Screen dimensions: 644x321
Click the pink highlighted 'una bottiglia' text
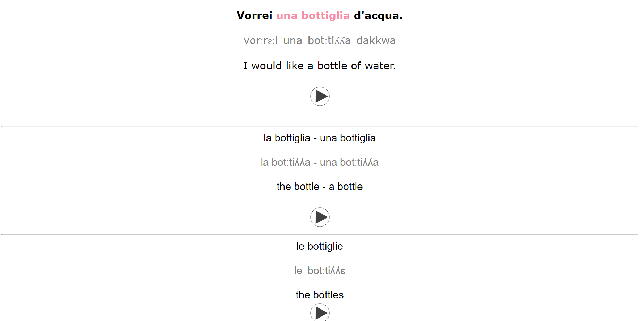coord(313,16)
